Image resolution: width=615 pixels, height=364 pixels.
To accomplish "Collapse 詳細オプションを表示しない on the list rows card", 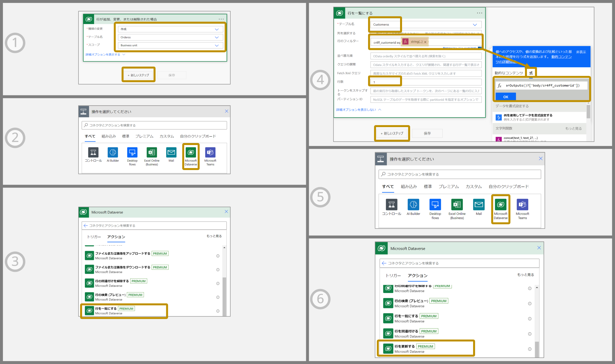I will click(358, 109).
